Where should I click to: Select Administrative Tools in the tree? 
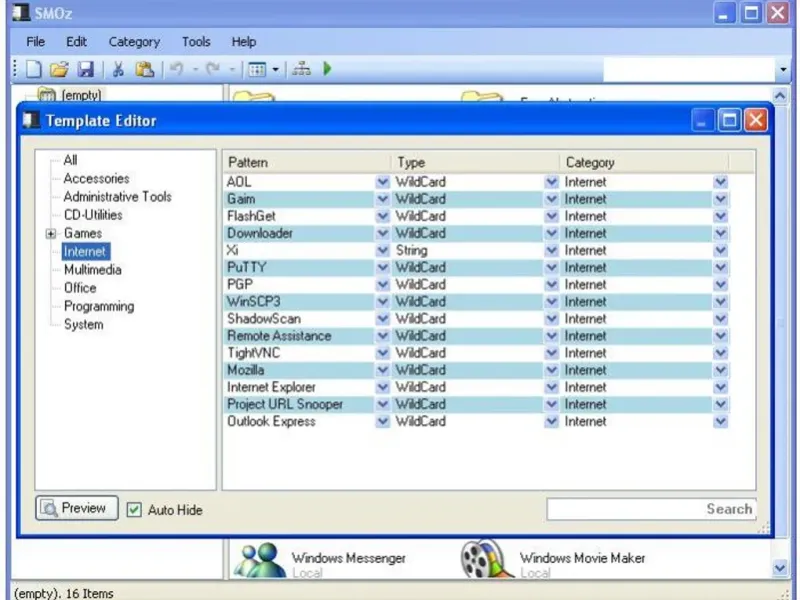(117, 197)
